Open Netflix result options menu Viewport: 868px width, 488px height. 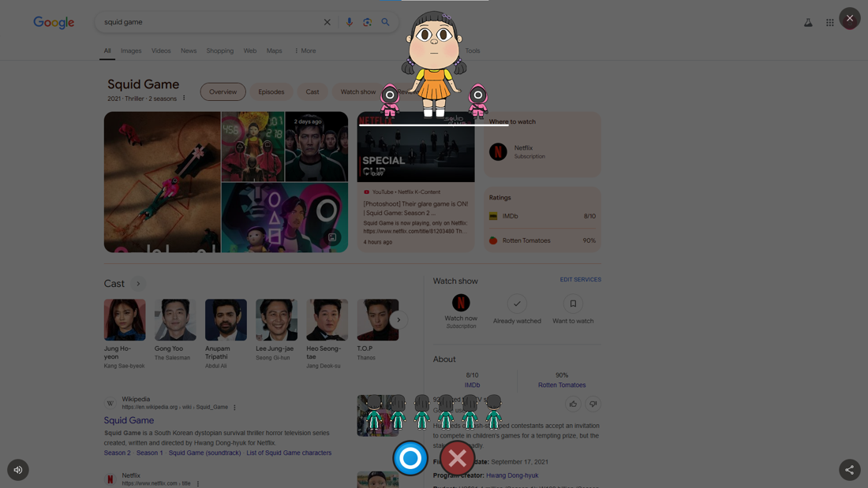(x=198, y=484)
